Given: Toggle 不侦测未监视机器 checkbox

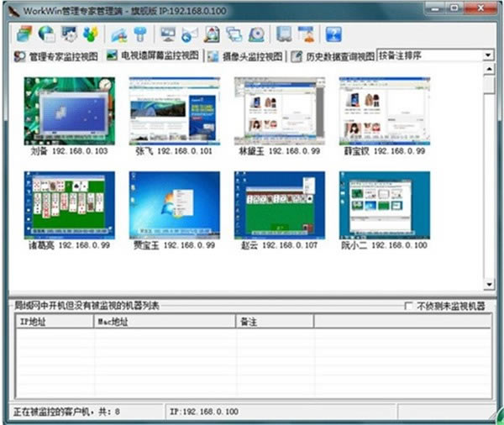Looking at the screenshot, I should (x=409, y=306).
